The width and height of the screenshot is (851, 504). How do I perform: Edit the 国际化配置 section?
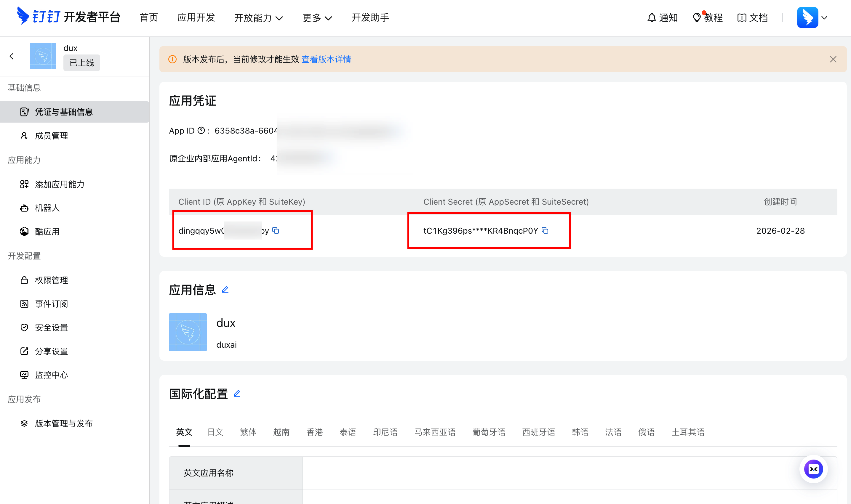[x=237, y=394]
